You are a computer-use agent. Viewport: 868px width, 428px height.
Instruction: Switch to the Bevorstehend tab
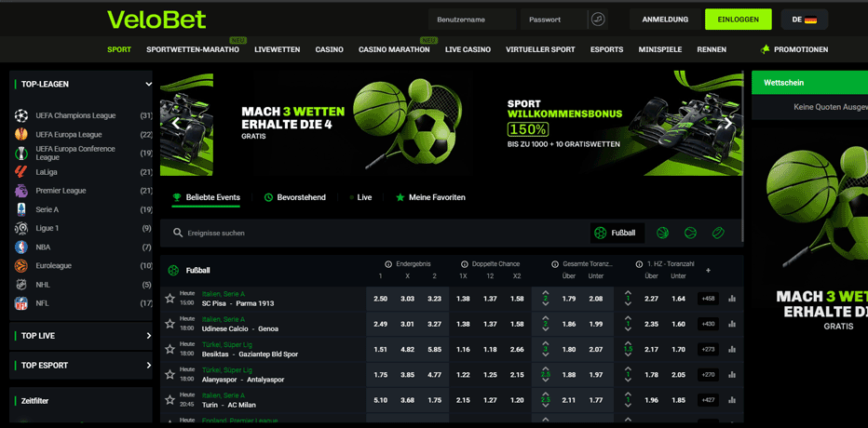294,197
